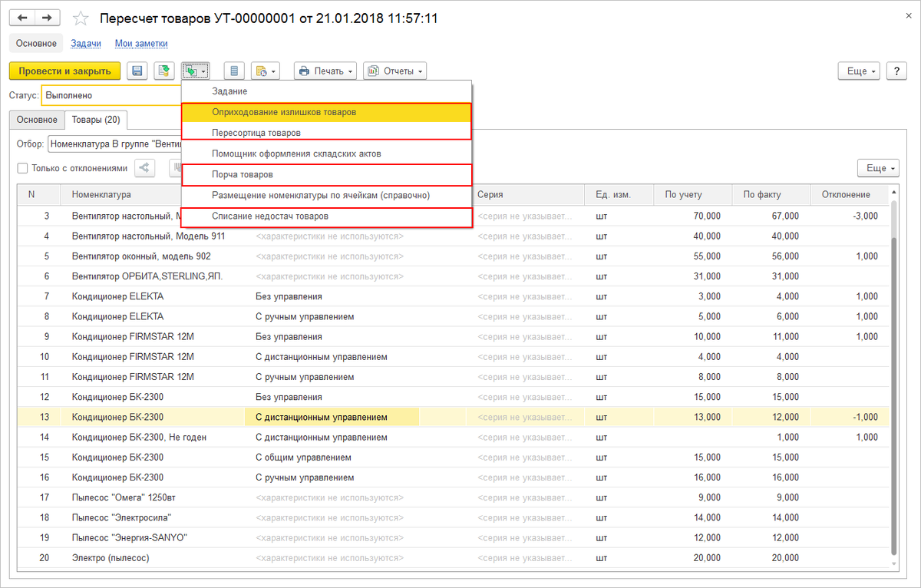Click the document list icon after the arrow
Image resolution: width=921 pixels, height=588 pixels.
(233, 70)
